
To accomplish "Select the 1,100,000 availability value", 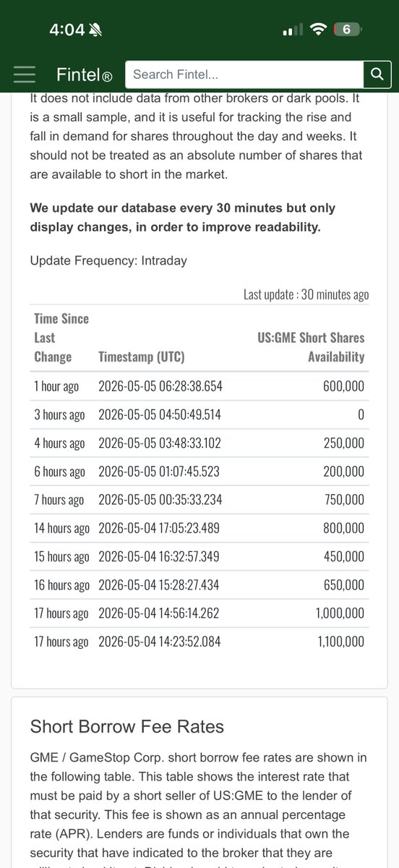I will (340, 642).
